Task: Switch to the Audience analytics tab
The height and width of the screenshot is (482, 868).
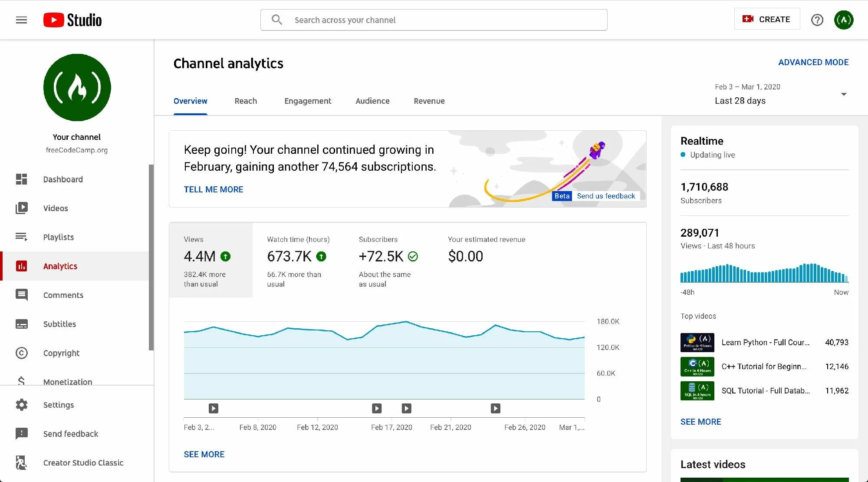Action: pos(372,100)
